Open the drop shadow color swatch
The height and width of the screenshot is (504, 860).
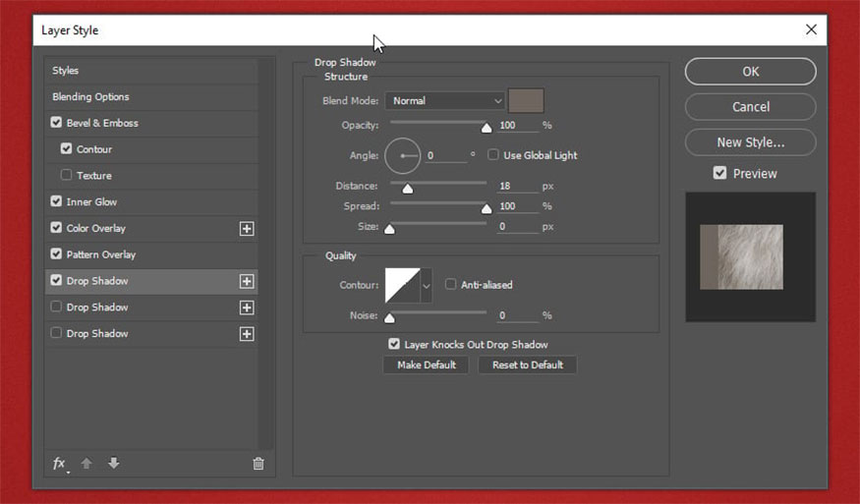tap(526, 101)
